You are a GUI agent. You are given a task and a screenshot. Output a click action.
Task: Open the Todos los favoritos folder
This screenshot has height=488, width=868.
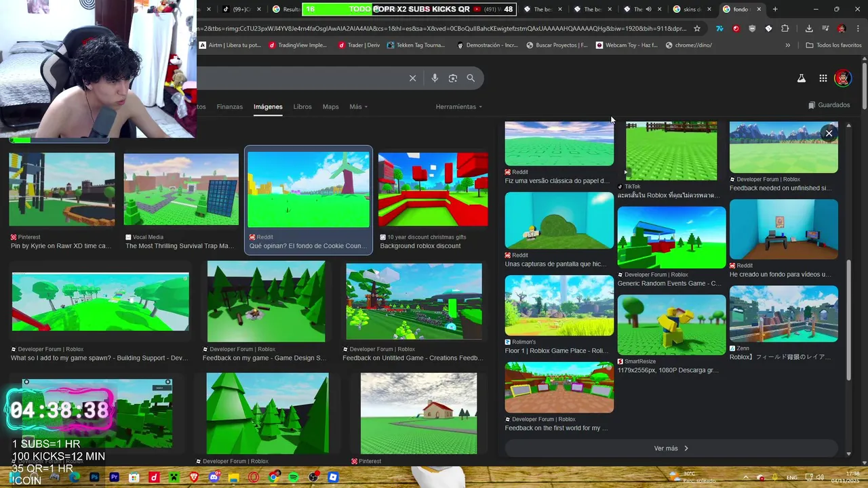pyautogui.click(x=833, y=45)
